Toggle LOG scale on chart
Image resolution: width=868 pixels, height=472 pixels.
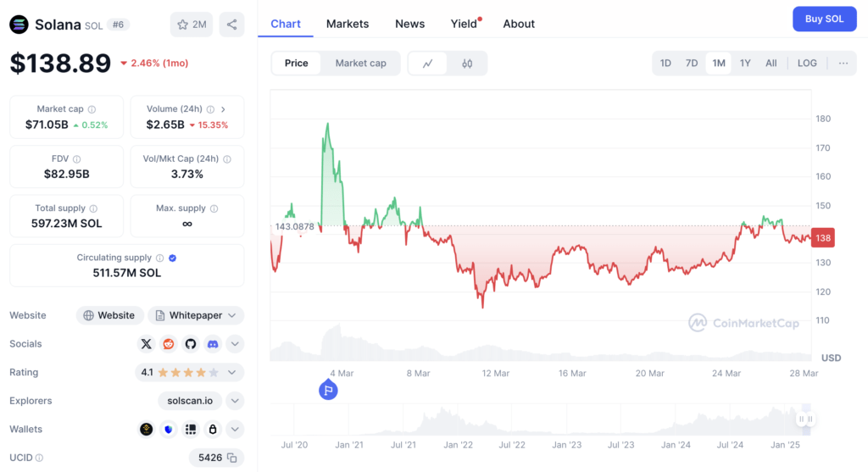pyautogui.click(x=807, y=63)
